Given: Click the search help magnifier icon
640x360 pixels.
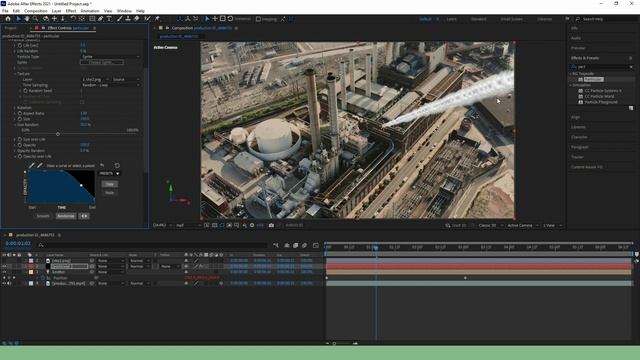Looking at the screenshot, I should click(578, 19).
